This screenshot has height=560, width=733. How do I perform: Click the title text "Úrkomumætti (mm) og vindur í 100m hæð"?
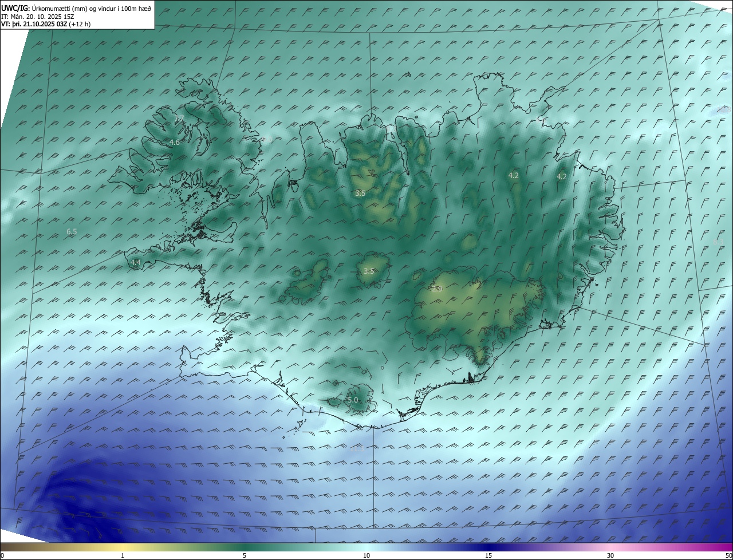(92, 8)
